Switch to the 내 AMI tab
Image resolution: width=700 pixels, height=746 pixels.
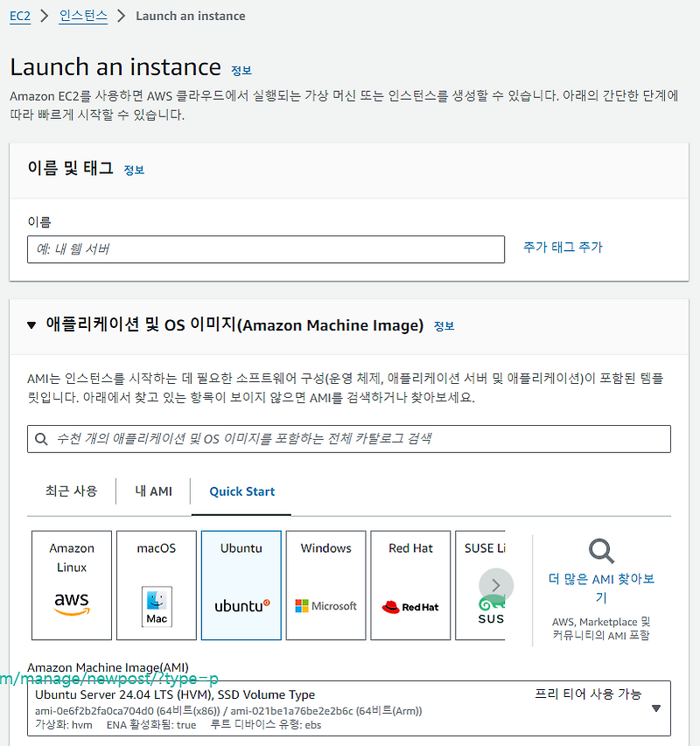[153, 492]
